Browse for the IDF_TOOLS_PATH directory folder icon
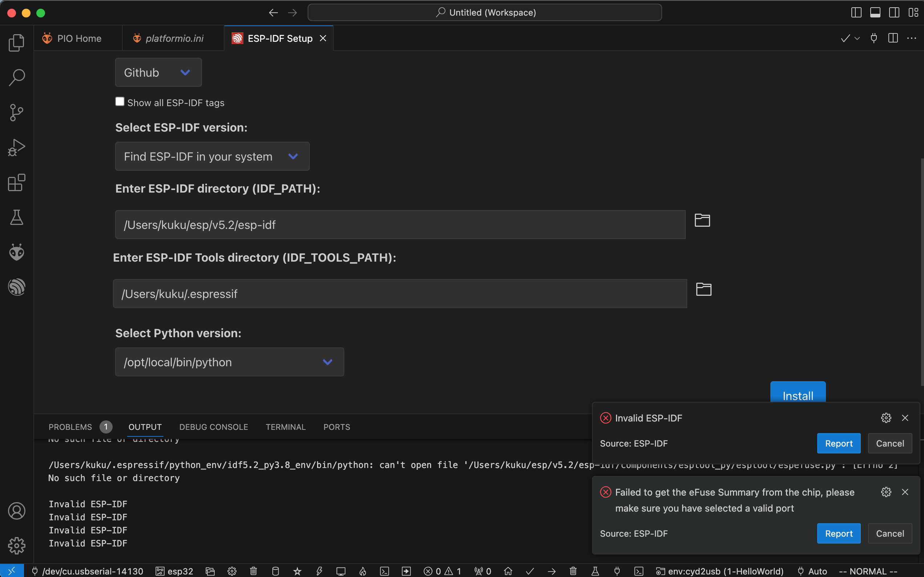The height and width of the screenshot is (577, 924). point(704,289)
